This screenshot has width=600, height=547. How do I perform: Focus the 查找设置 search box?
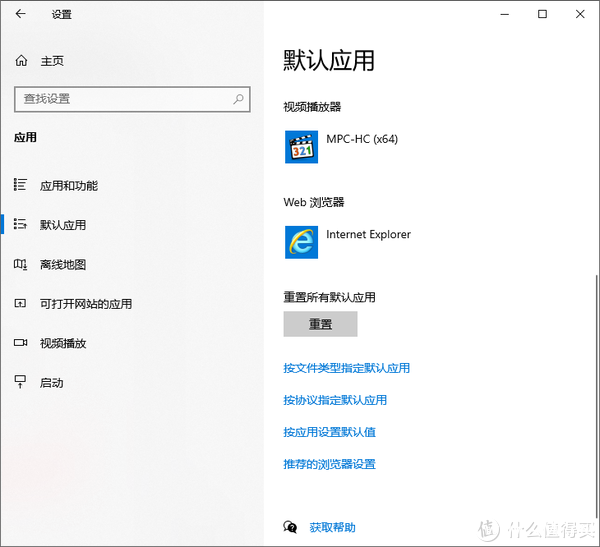[x=132, y=99]
